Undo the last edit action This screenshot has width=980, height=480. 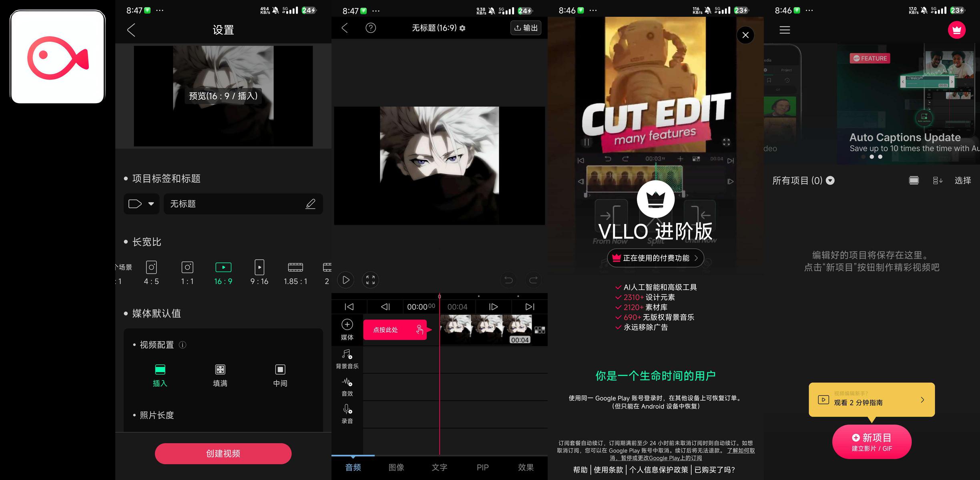[509, 280]
